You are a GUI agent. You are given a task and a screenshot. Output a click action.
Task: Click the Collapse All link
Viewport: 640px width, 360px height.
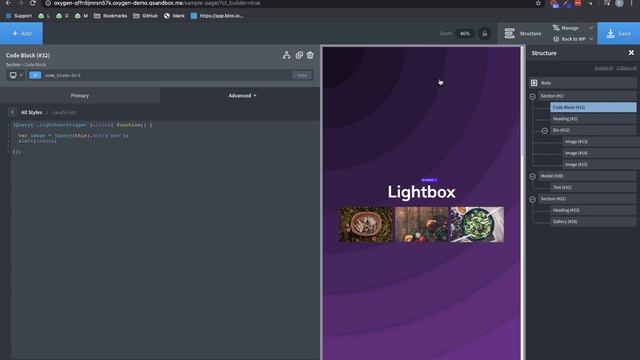[626, 68]
